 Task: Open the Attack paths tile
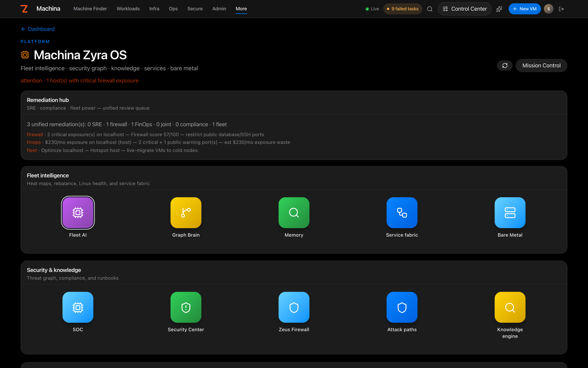402,307
